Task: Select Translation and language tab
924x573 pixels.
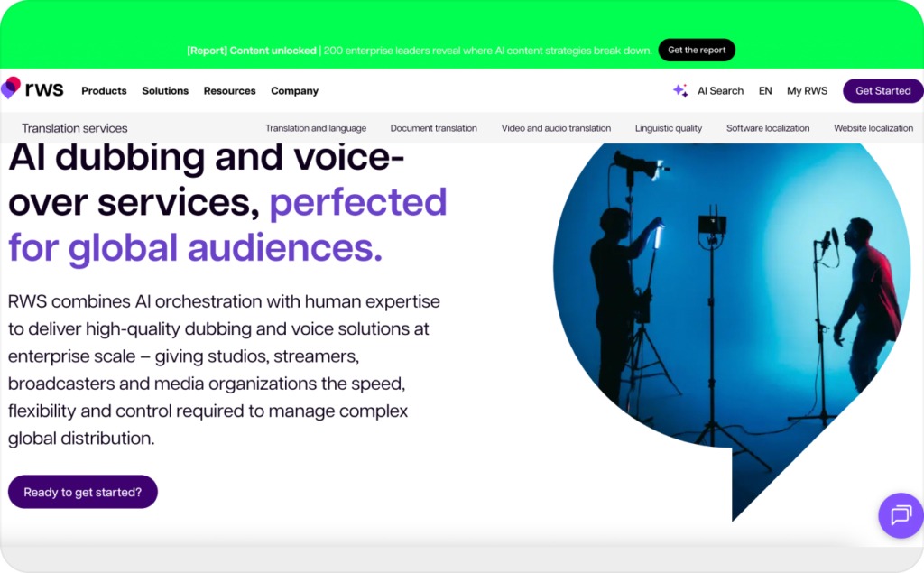Action: (x=316, y=128)
